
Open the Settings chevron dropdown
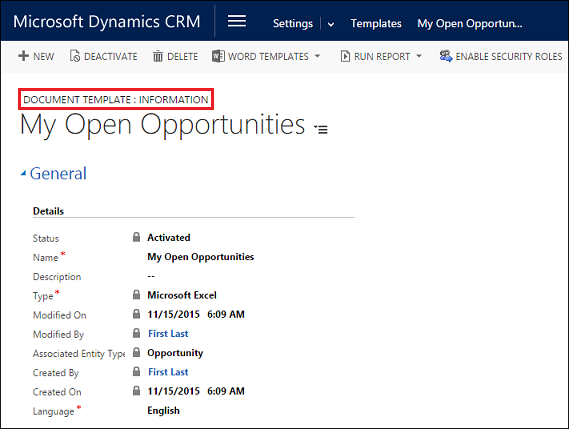pyautogui.click(x=331, y=25)
